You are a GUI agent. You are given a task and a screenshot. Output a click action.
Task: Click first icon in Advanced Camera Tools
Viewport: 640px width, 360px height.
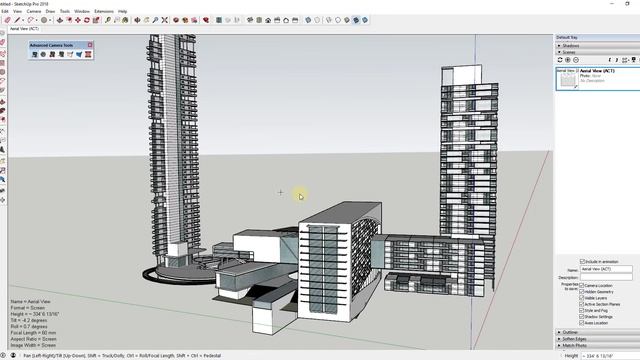click(35, 54)
